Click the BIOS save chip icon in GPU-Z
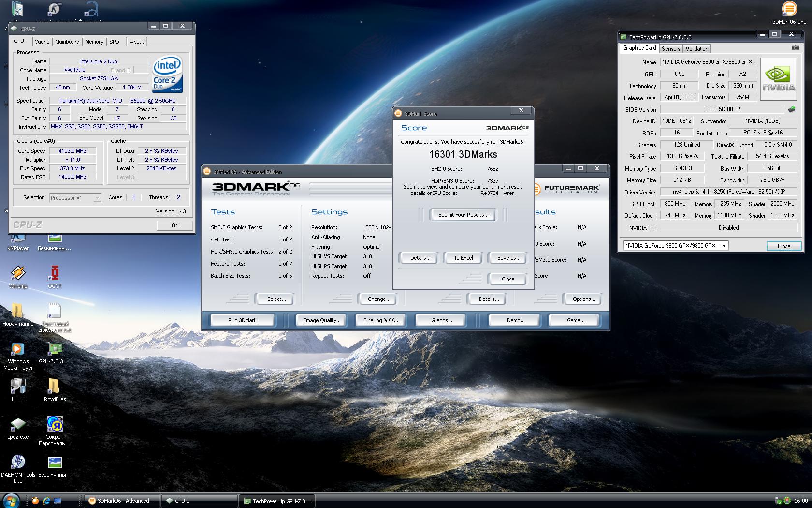 coord(792,109)
